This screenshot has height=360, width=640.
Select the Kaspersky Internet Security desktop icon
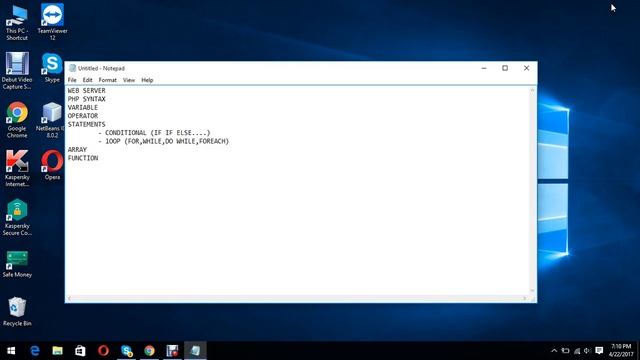tap(17, 169)
